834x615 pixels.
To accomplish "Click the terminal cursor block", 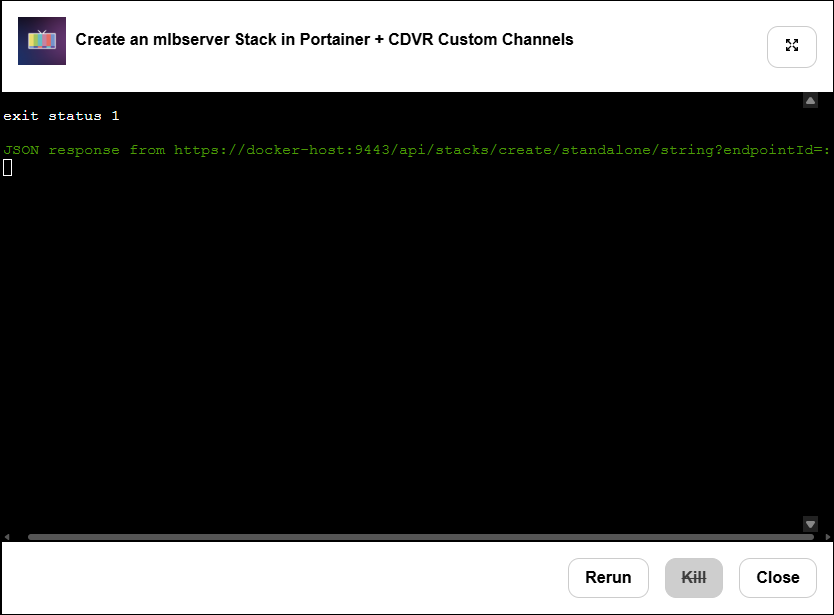I will (8, 167).
